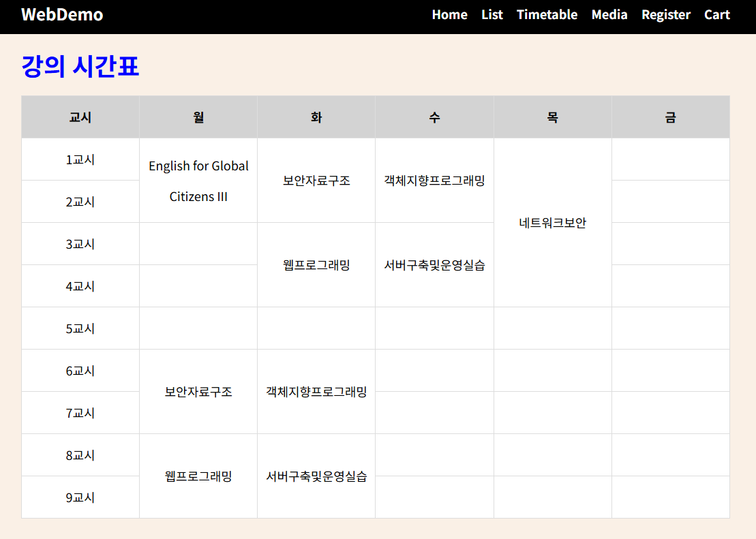This screenshot has height=539, width=756.
Task: Open the shopping Cart
Action: click(x=717, y=14)
